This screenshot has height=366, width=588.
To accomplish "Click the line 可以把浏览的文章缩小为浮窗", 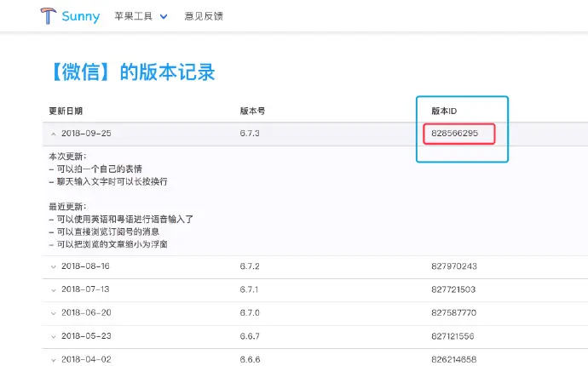I will (x=108, y=244).
